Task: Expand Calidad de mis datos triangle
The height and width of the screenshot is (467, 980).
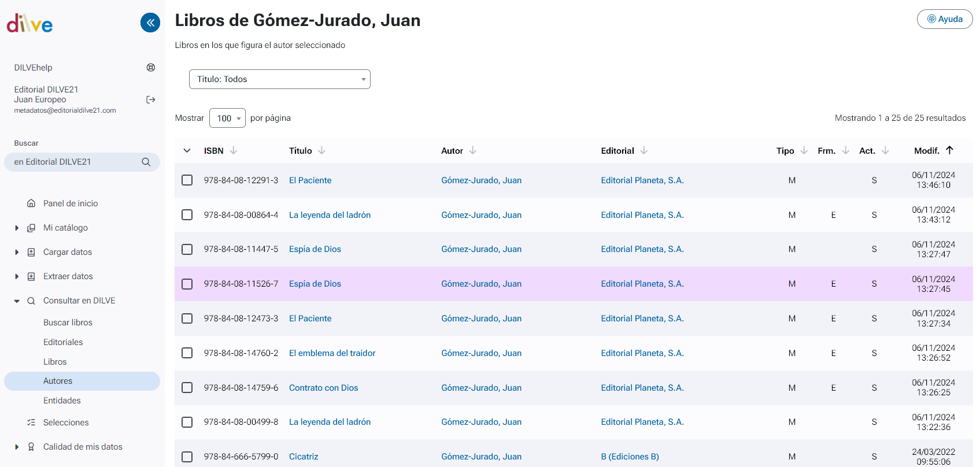Action: click(x=17, y=447)
